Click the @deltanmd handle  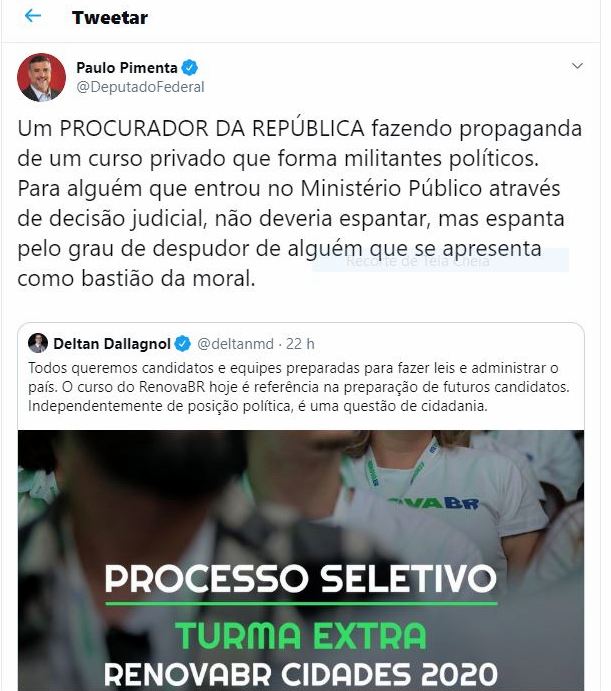235,344
